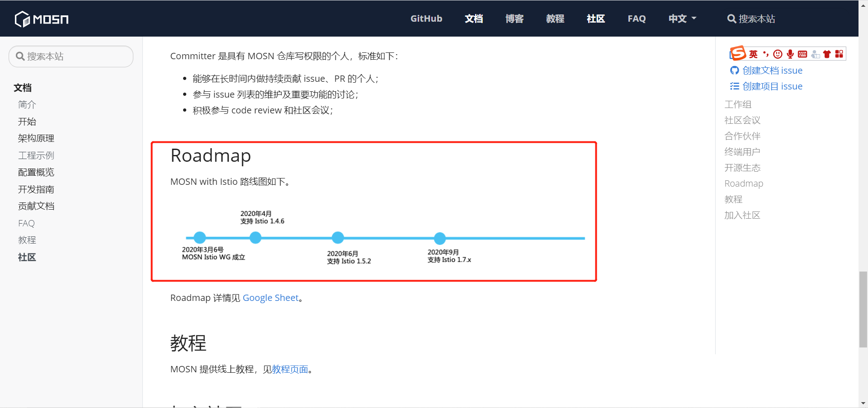This screenshot has height=408, width=868.
Task: Open FAQ in the left sidebar
Action: (x=26, y=223)
